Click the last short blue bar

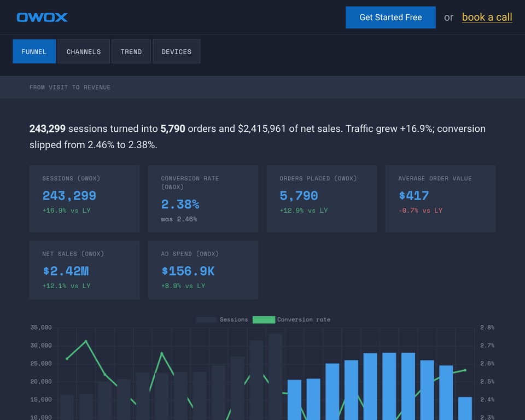pos(465,409)
